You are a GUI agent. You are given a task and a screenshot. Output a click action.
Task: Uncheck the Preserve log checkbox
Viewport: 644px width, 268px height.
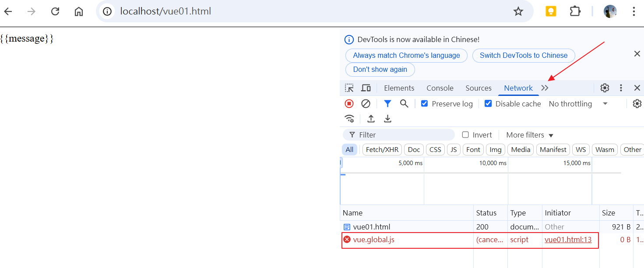click(424, 104)
